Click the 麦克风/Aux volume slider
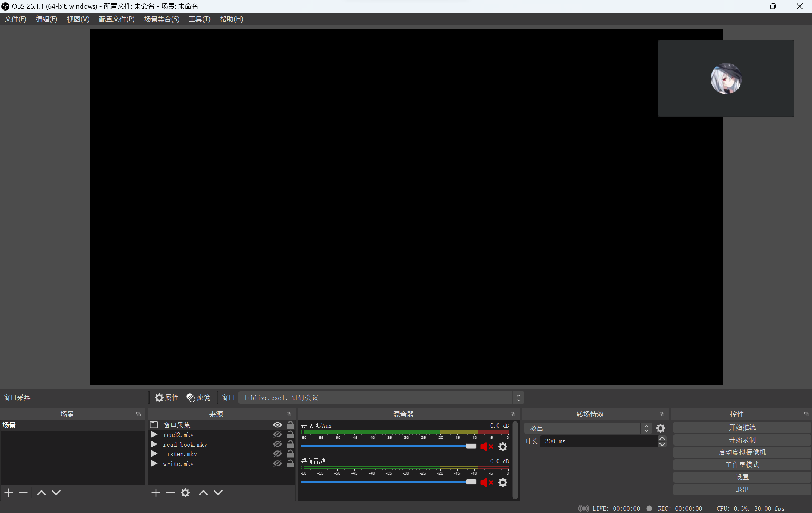 point(389,446)
